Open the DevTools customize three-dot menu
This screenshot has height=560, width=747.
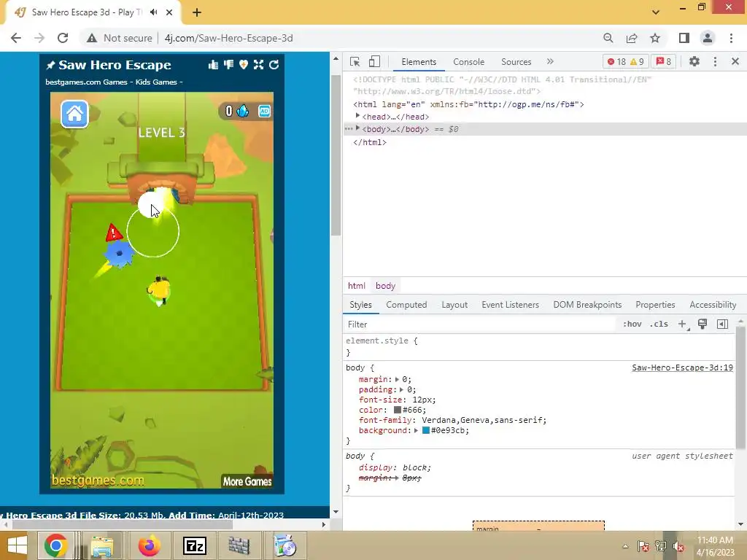pos(715,61)
